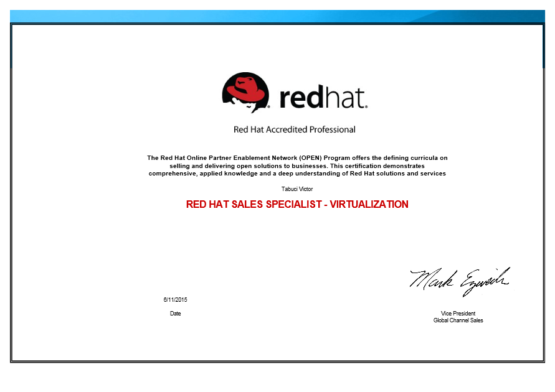The height and width of the screenshot is (392, 555).
Task: Click the name "Tabuci Victor"
Action: (x=297, y=189)
